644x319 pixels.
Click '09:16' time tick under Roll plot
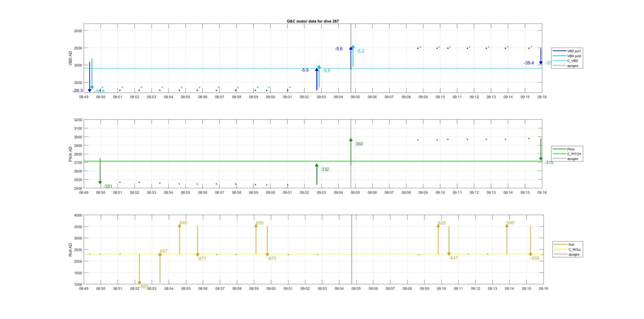(x=543, y=289)
